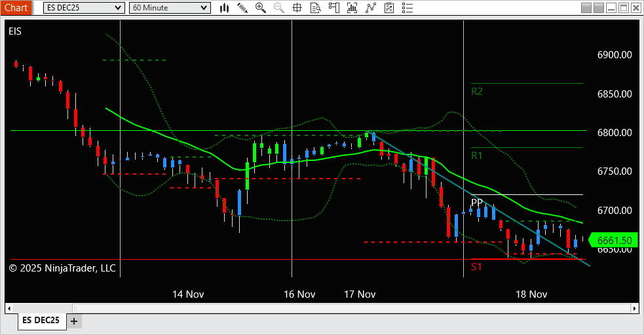The image size is (644, 335).
Task: Click the second gray link button in title bar
Action: [x=599, y=8]
